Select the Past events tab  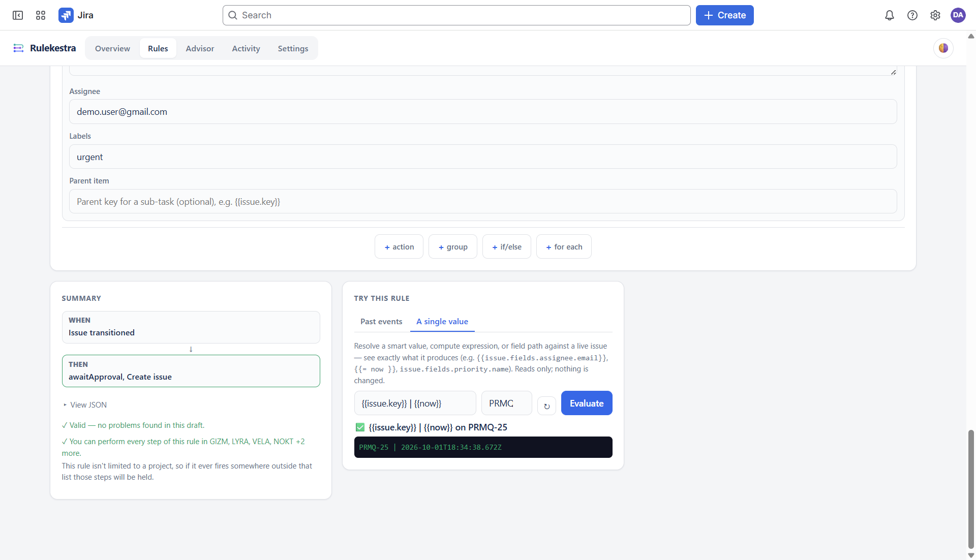coord(381,322)
